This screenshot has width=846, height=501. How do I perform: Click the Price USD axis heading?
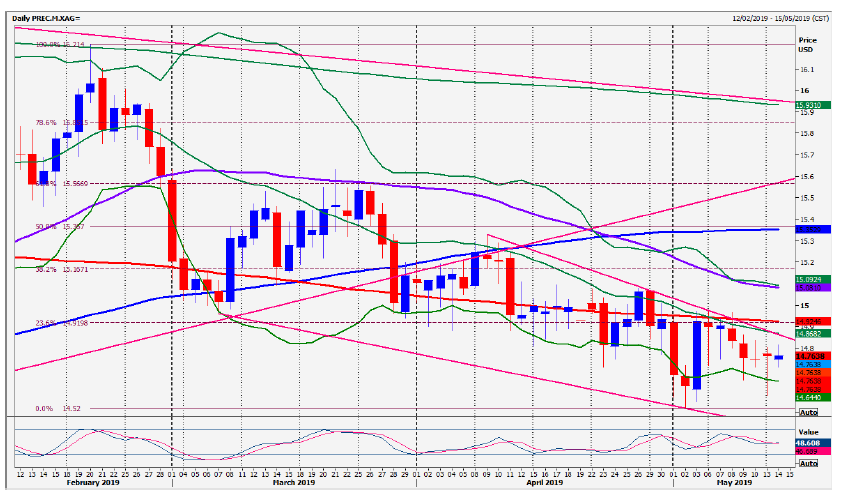pos(808,45)
